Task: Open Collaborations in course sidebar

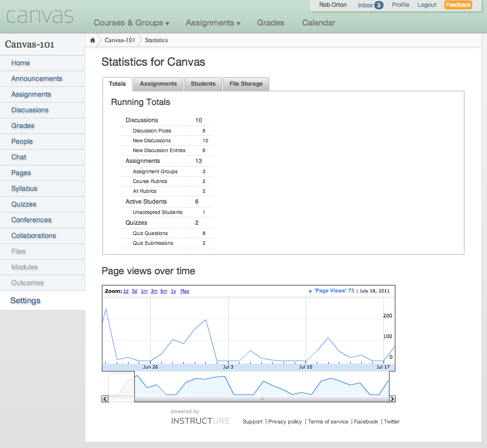Action: pyautogui.click(x=43, y=236)
